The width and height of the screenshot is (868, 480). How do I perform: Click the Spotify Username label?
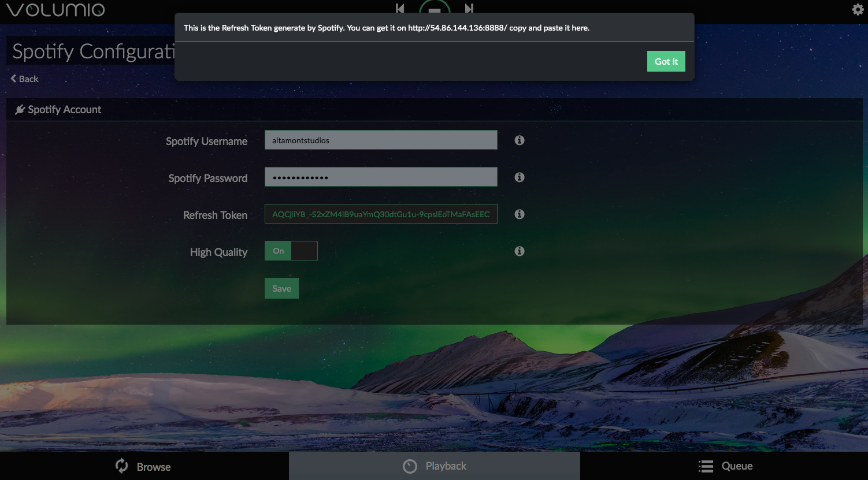[206, 141]
